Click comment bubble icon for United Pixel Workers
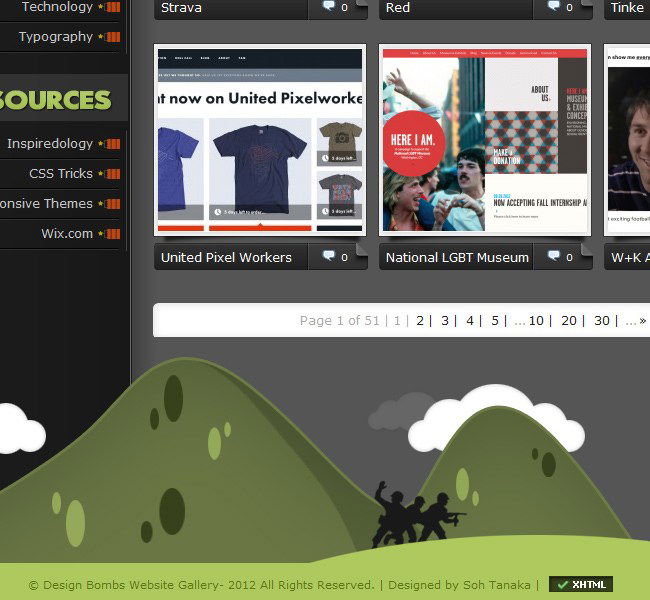 329,255
